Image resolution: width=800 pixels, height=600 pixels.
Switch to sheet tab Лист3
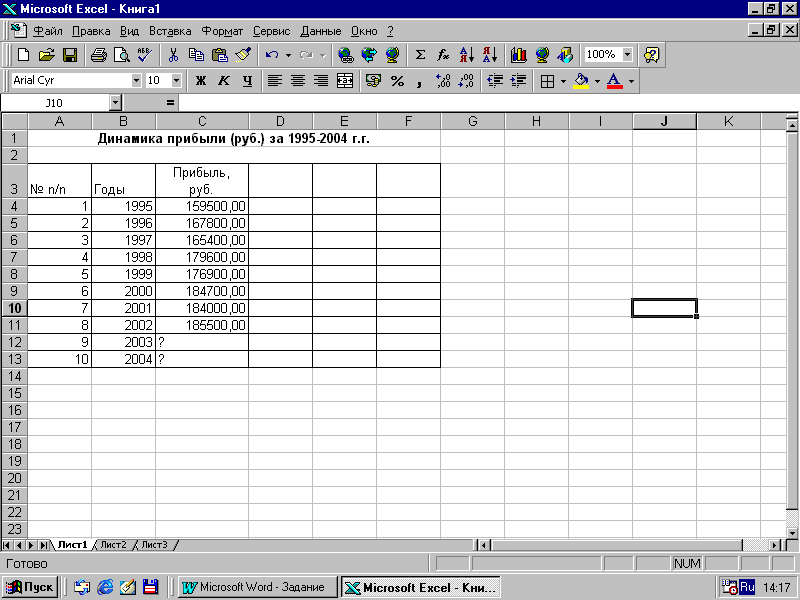point(154,545)
